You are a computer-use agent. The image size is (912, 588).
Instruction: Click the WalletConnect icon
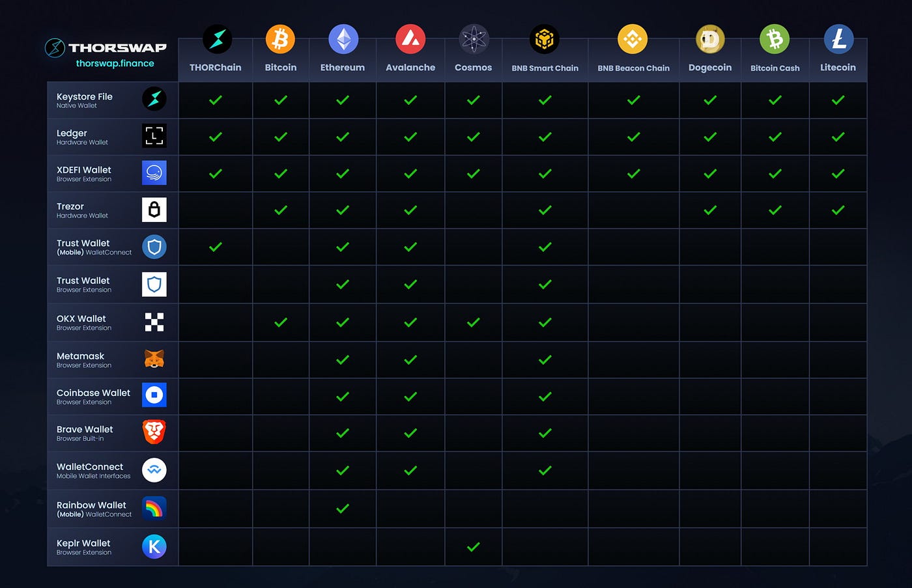[154, 469]
